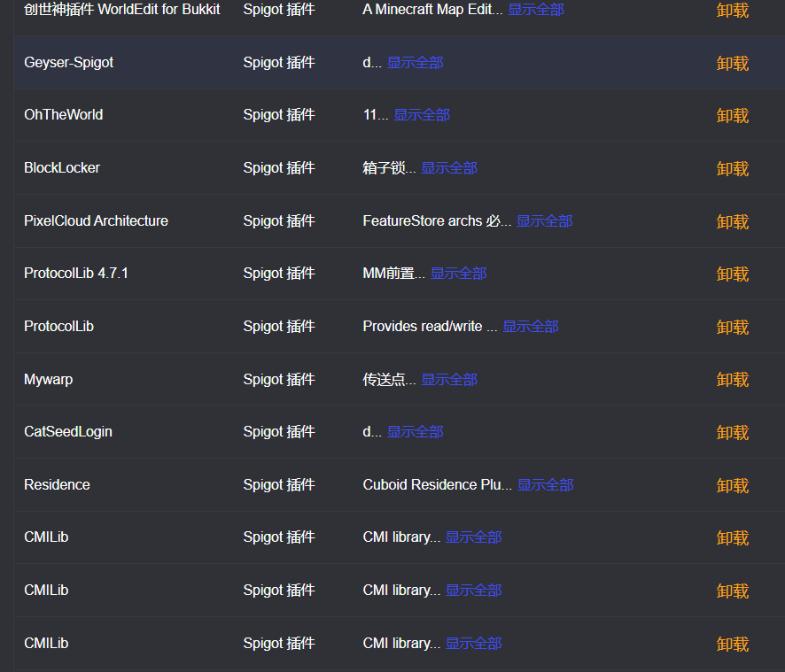Show full Mywarp description
Image resolution: width=785 pixels, height=672 pixels.
point(449,380)
